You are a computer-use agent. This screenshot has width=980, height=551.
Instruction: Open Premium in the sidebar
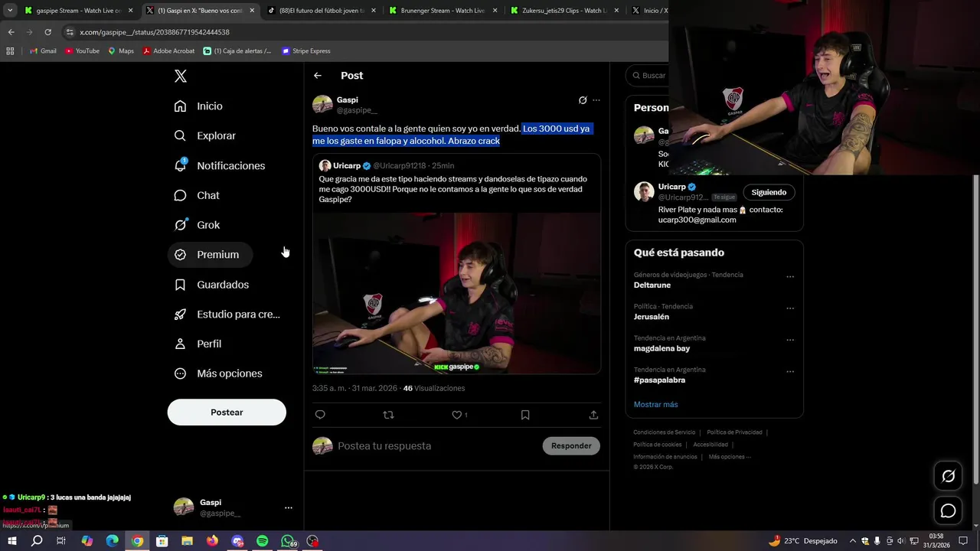click(x=210, y=255)
